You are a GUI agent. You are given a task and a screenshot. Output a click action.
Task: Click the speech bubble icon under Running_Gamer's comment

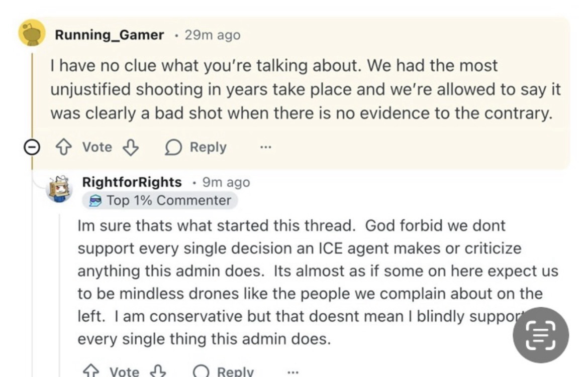pos(174,147)
